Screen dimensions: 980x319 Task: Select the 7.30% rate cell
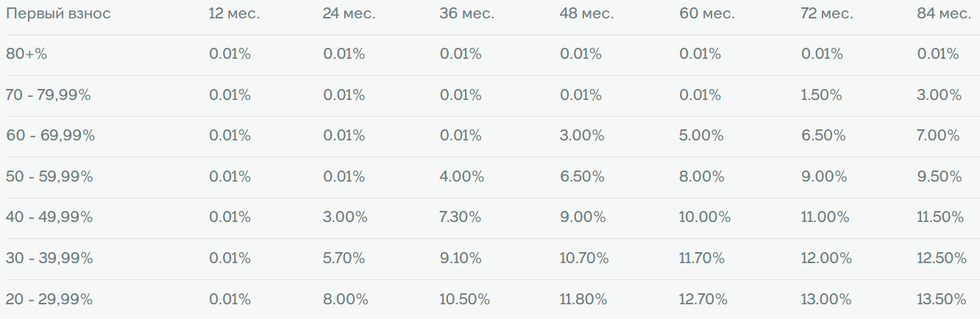(x=461, y=217)
